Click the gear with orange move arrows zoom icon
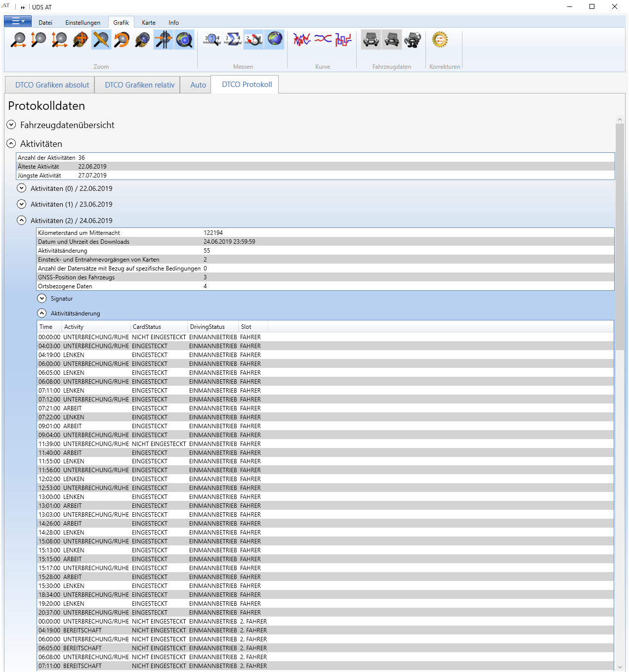 point(81,40)
